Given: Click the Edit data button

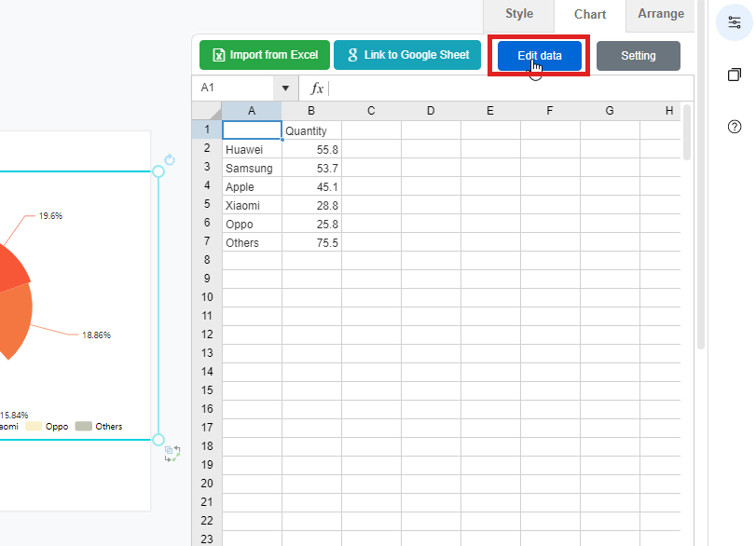Looking at the screenshot, I should 540,56.
